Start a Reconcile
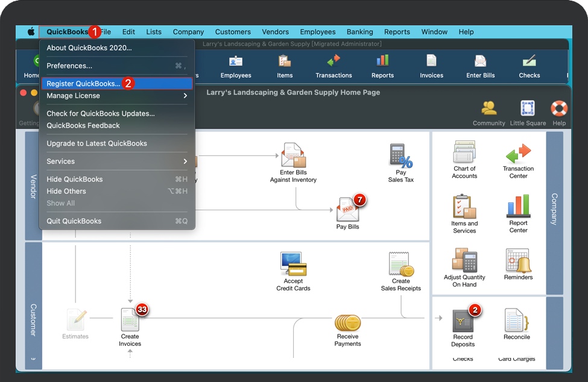 click(516, 325)
